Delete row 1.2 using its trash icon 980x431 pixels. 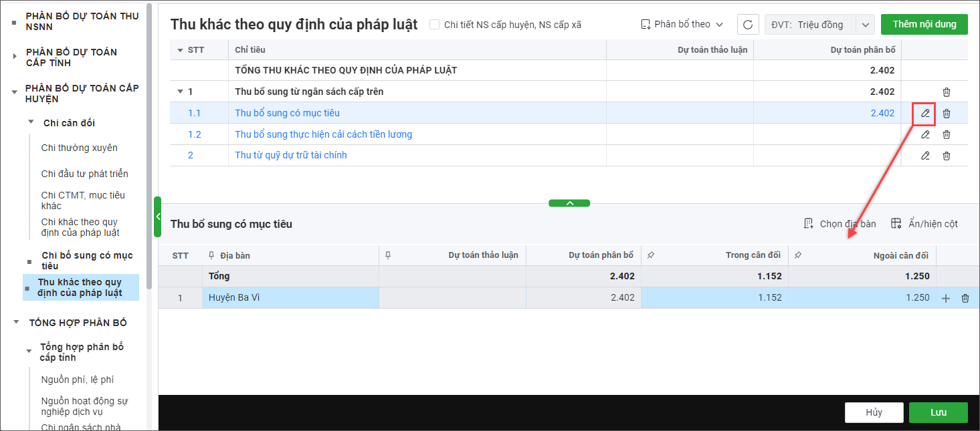947,134
